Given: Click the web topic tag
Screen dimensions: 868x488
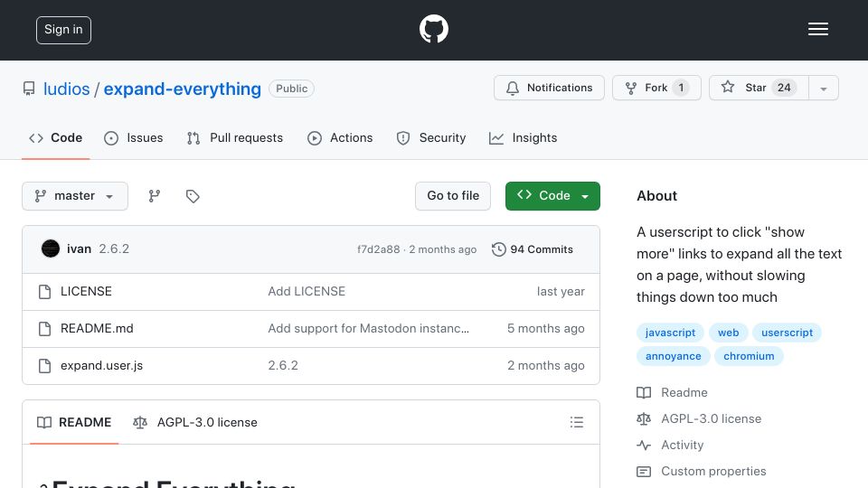Looking at the screenshot, I should tap(729, 333).
